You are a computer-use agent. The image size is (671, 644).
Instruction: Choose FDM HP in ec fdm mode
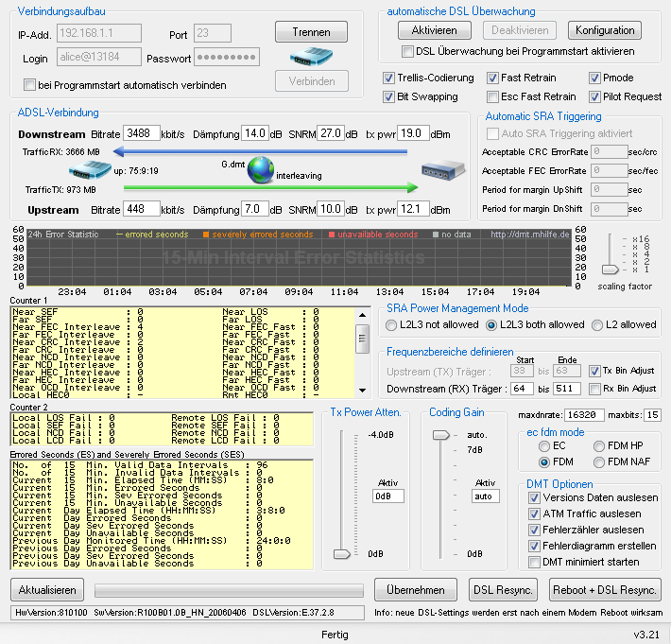point(597,445)
